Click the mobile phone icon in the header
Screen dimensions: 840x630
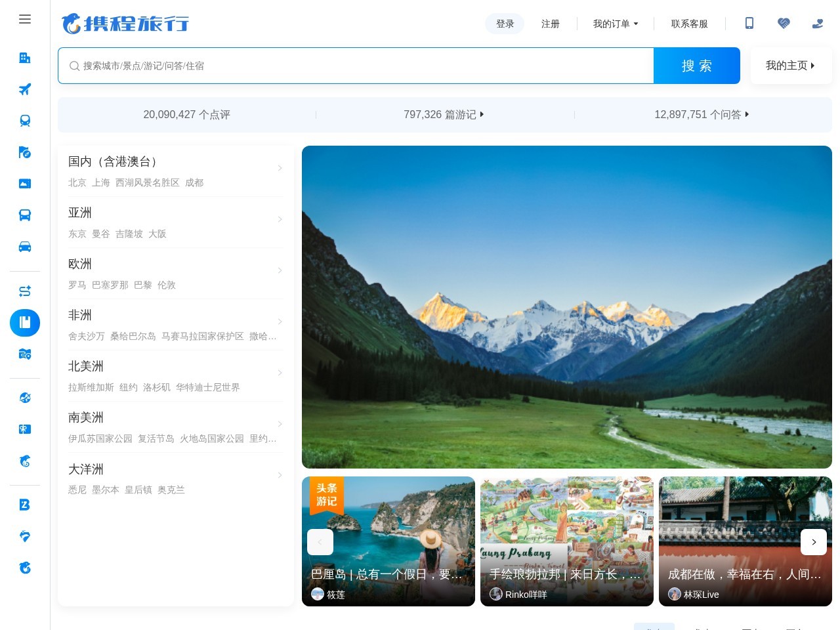point(749,24)
